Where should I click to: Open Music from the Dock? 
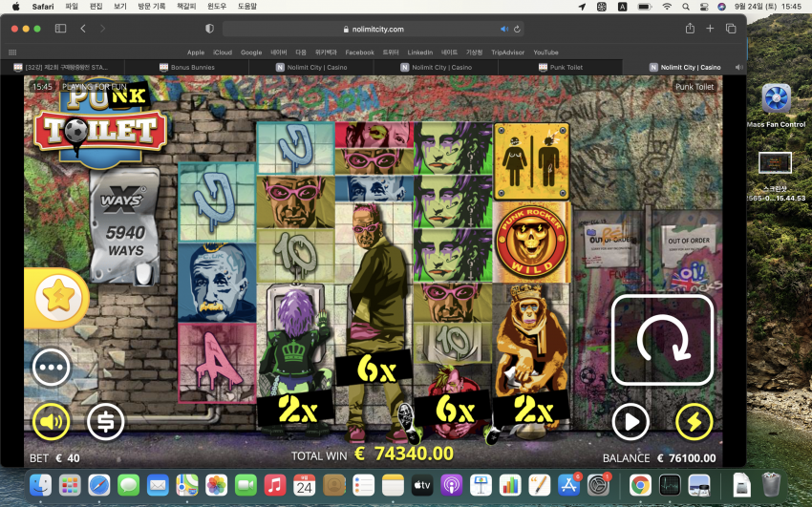point(275,485)
